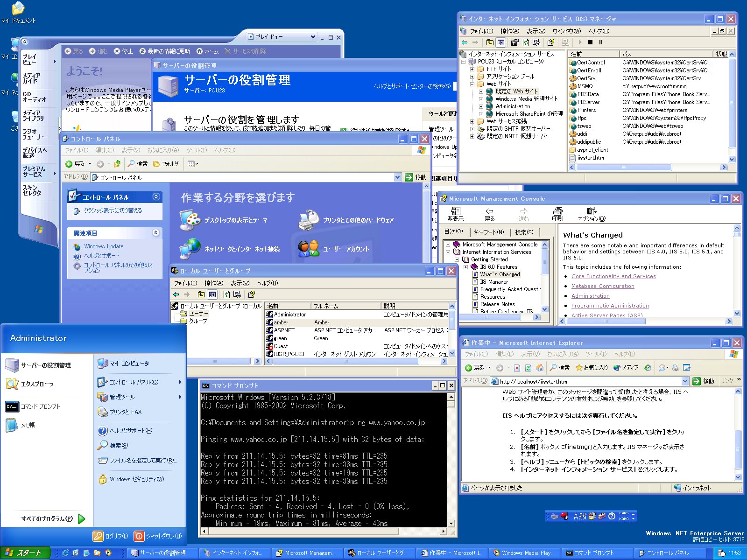747x560 pixels.
Task: Expand FTP サイト node in IIS tree
Action: (472, 69)
